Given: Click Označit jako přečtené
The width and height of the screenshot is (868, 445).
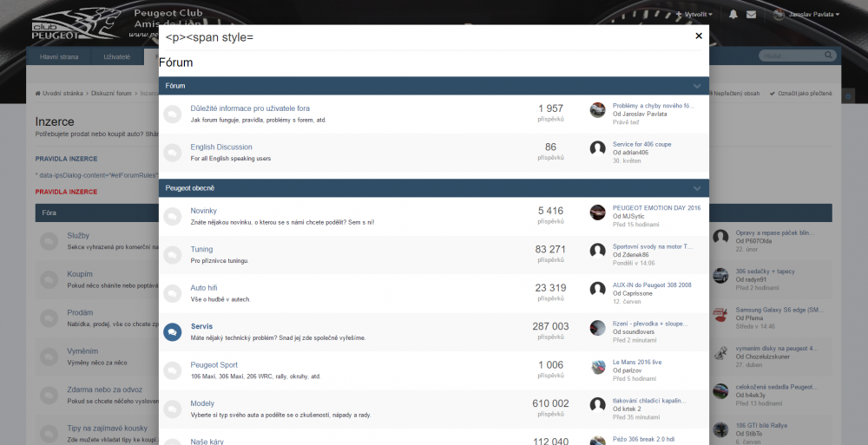Looking at the screenshot, I should (x=800, y=94).
